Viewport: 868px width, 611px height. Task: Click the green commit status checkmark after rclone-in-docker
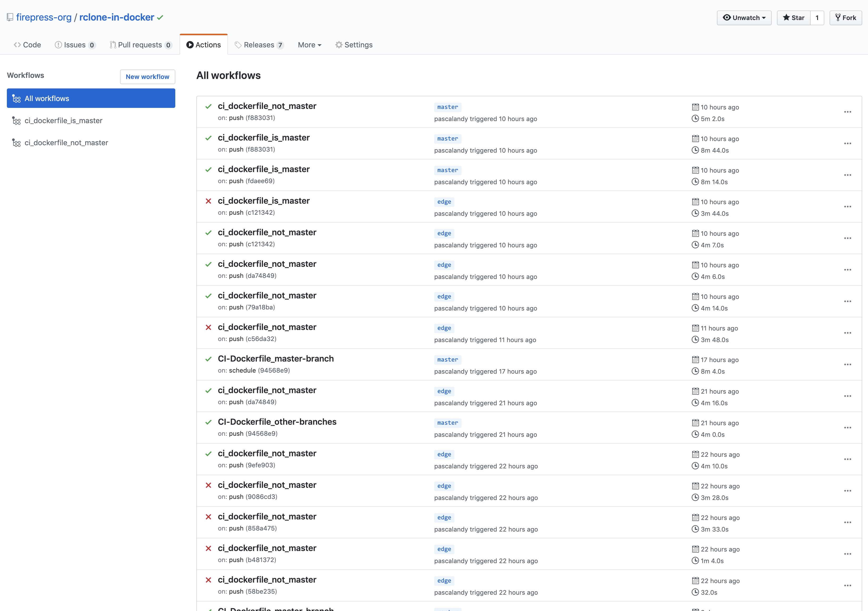[x=160, y=17]
